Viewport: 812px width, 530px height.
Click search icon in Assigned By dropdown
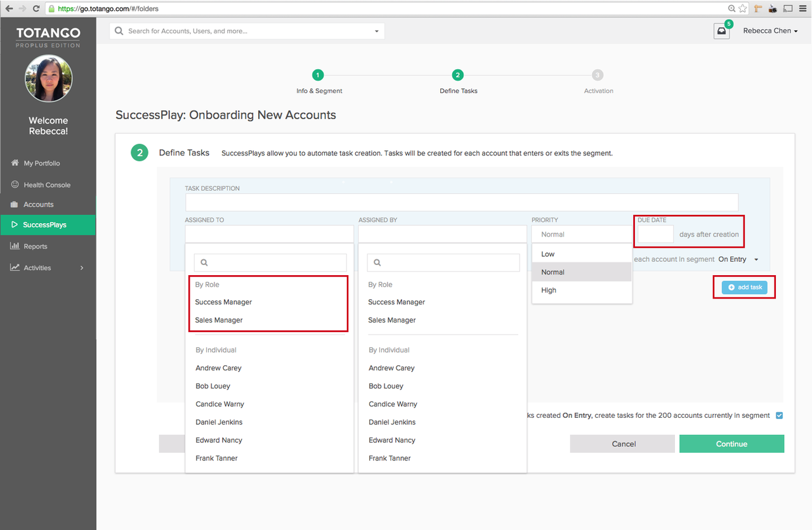tap(378, 262)
